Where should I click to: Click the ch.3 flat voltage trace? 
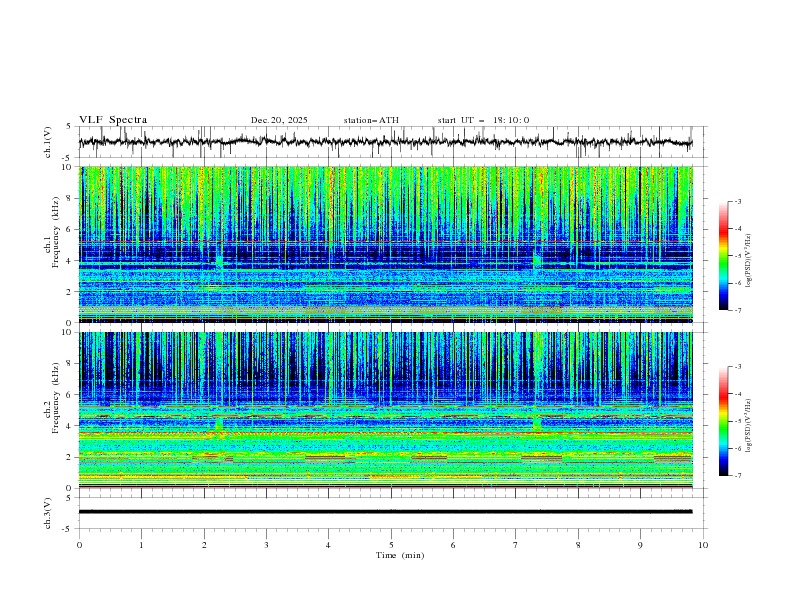385,512
